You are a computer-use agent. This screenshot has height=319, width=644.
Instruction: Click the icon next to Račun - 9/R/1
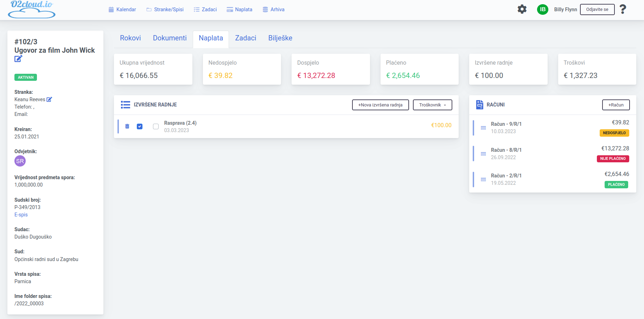coord(483,128)
